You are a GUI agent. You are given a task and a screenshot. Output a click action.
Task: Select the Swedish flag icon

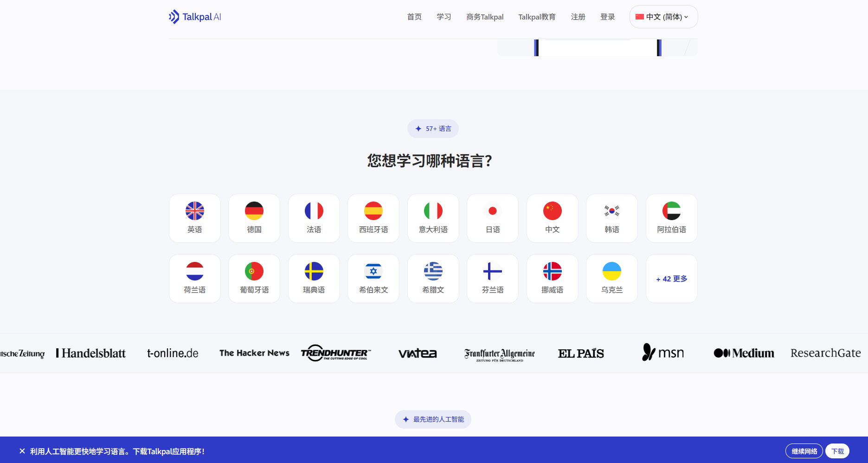pos(314,271)
